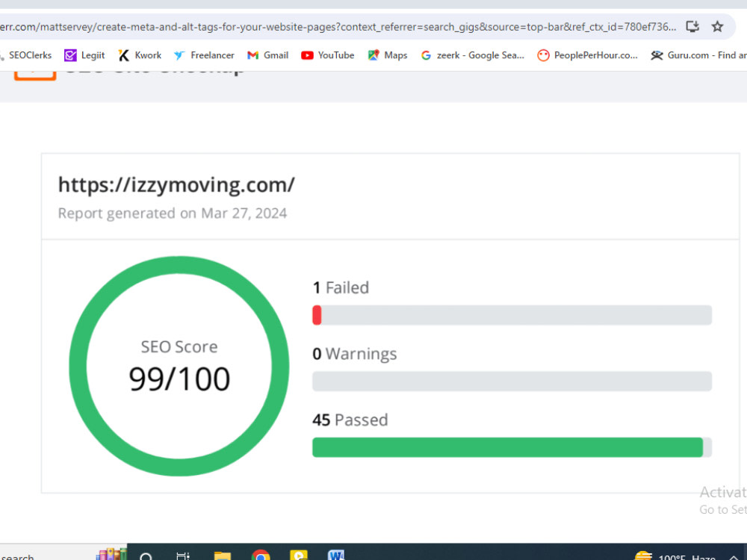Screen dimensions: 747x560
Task: Click the bookmark star icon in address bar
Action: [717, 27]
